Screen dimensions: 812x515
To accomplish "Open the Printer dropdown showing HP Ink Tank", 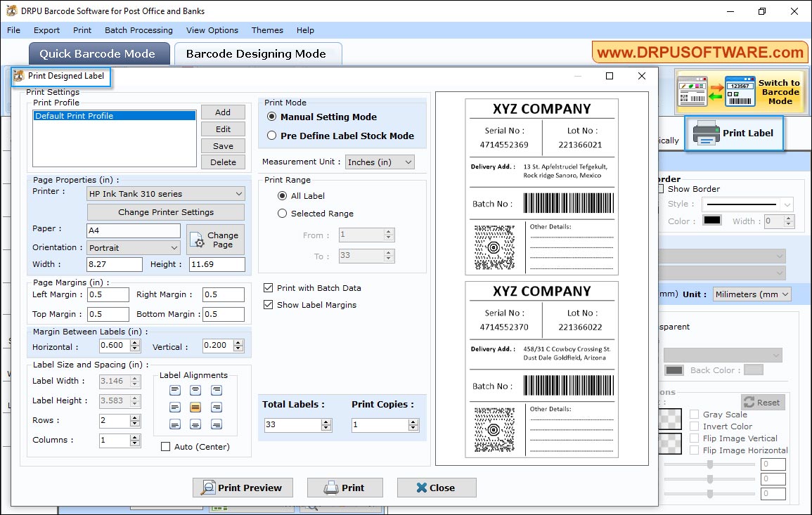I will 165,193.
